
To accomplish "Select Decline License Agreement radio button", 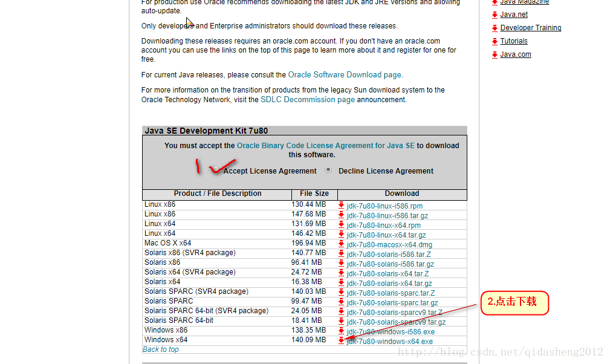I will 328,169.
